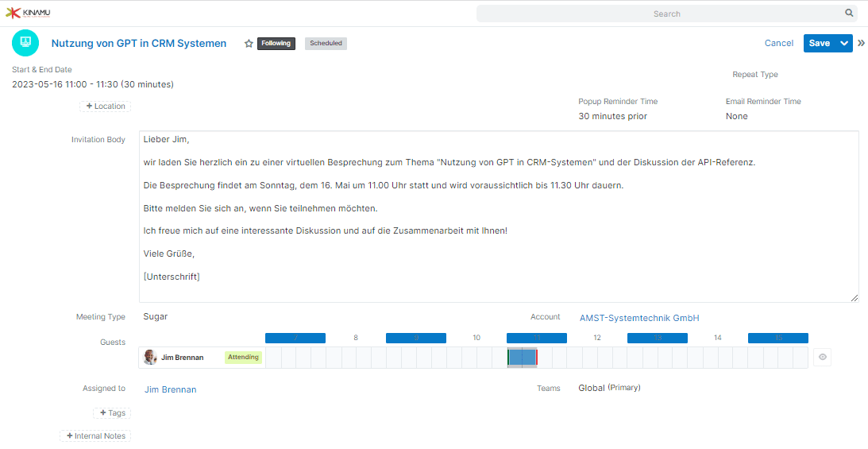Toggle the Following button

click(276, 43)
